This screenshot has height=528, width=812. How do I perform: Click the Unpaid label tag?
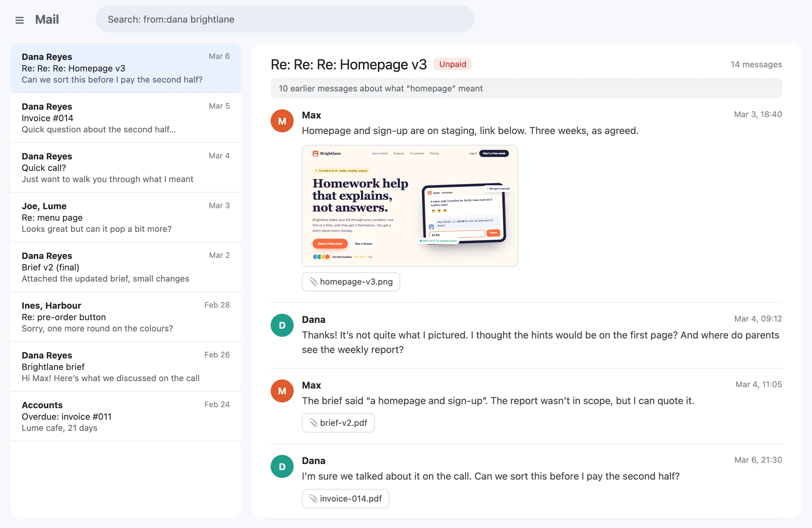click(452, 64)
